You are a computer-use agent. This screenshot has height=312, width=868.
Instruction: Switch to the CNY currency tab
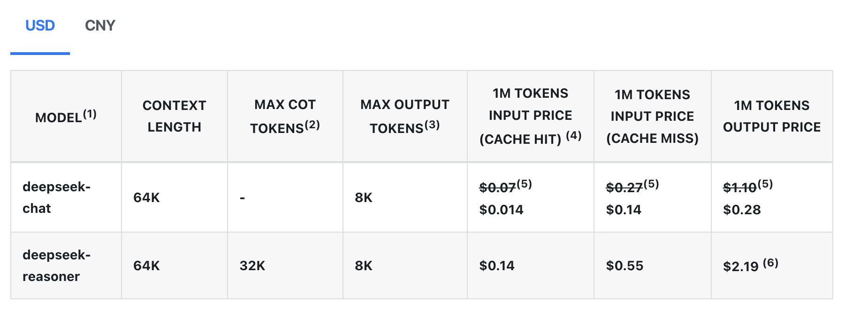(100, 26)
